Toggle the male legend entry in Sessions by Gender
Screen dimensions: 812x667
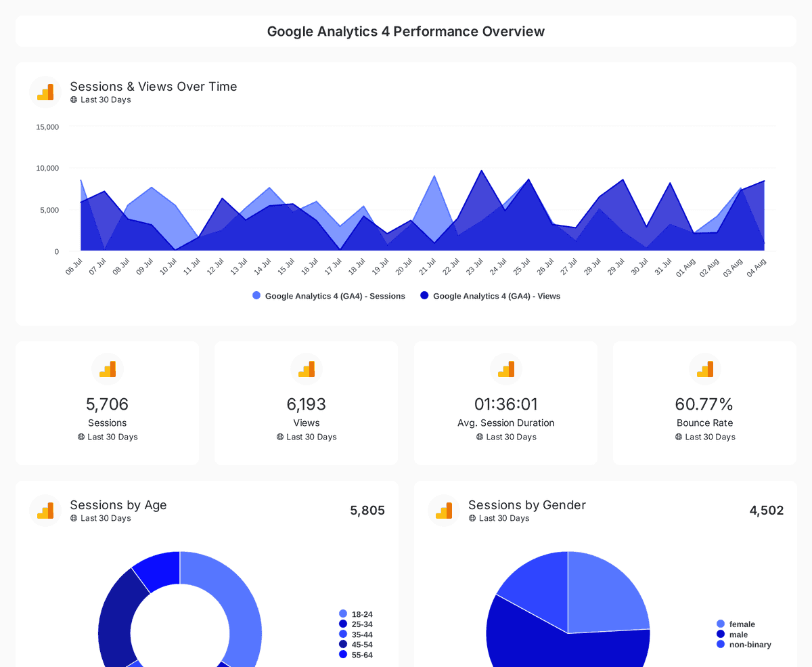(733, 634)
